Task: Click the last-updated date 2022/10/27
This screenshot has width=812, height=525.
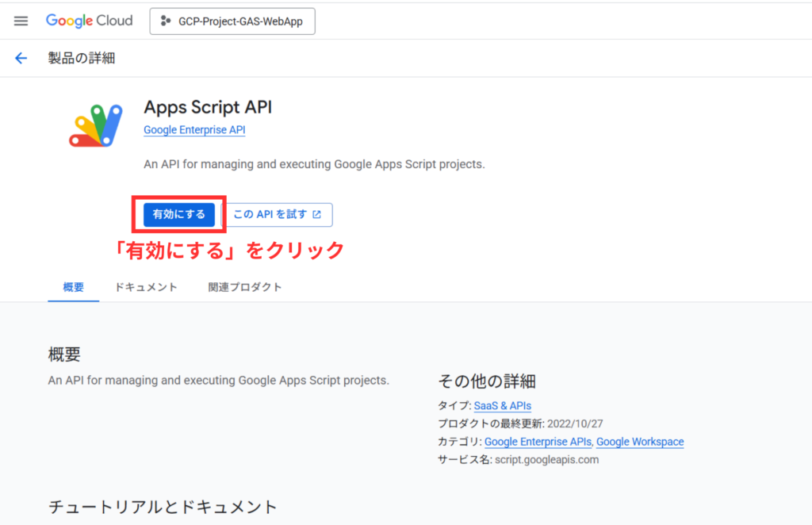Action: pyautogui.click(x=575, y=424)
